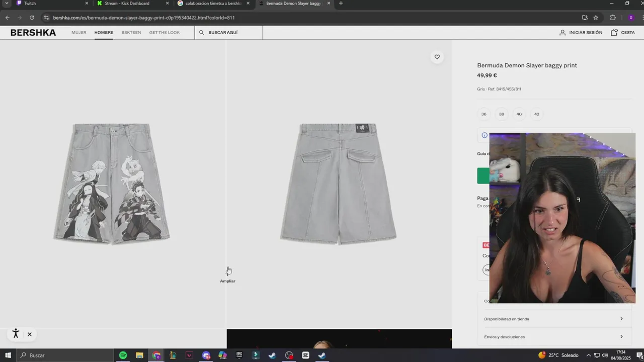
Task: Open GET THE LOOK section
Action: (165, 33)
